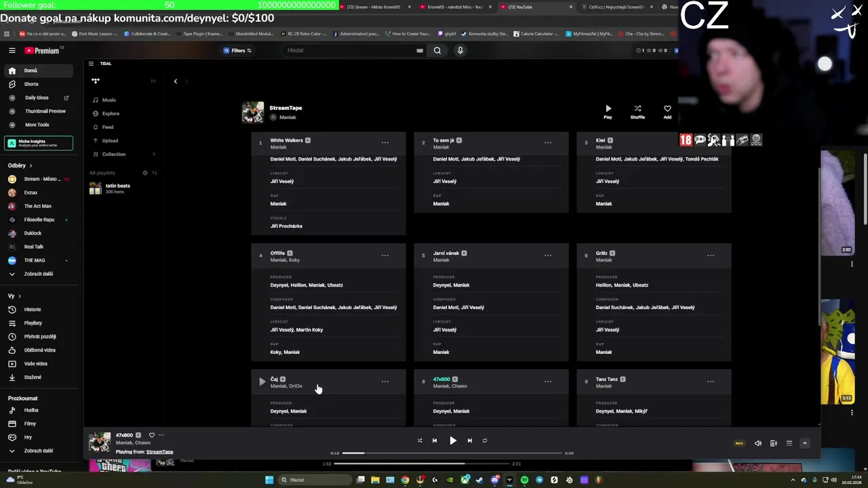Open options menu for Tanz Tanz track
Viewport: 868px width, 488px height.
click(711, 381)
